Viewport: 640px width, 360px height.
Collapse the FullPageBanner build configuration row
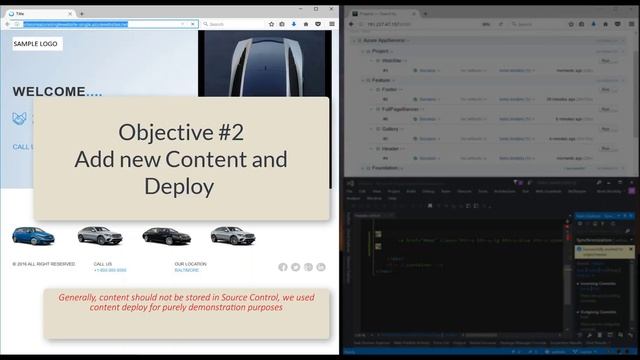click(x=372, y=109)
